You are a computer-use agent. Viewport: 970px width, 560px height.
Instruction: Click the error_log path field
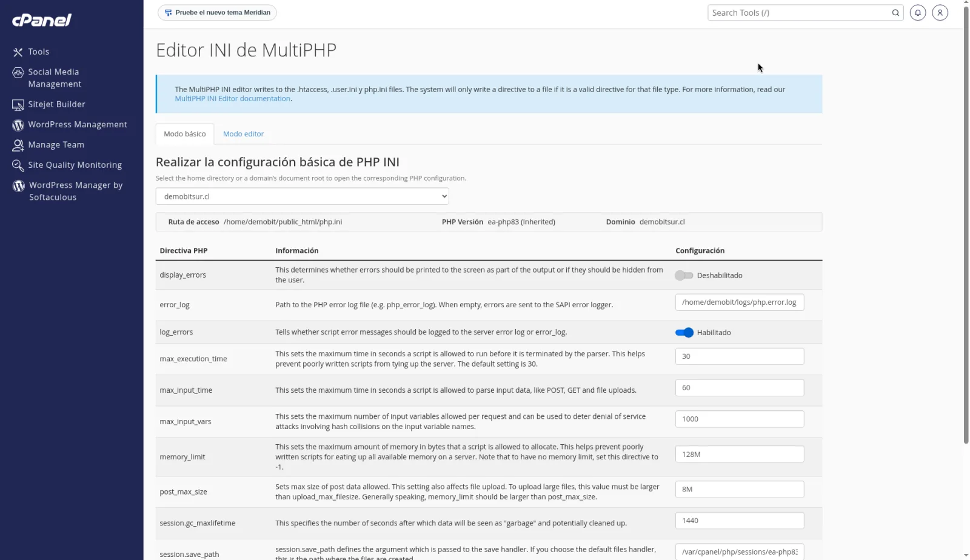click(740, 302)
